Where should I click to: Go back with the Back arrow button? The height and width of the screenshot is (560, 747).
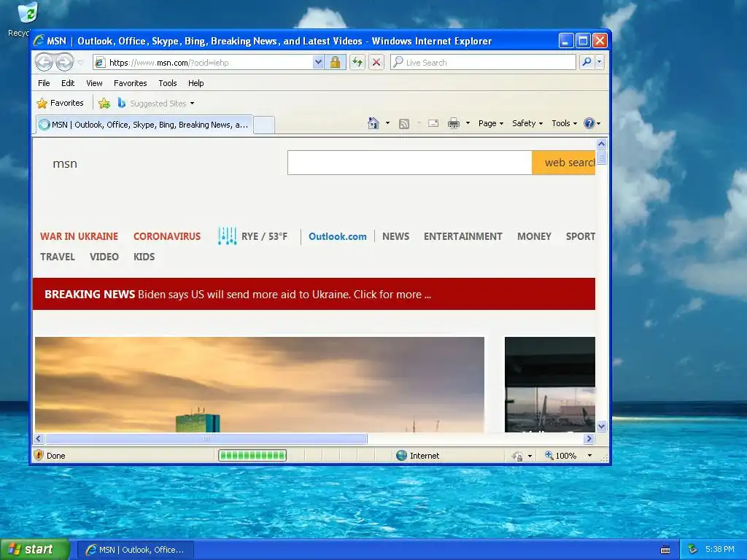pyautogui.click(x=44, y=63)
